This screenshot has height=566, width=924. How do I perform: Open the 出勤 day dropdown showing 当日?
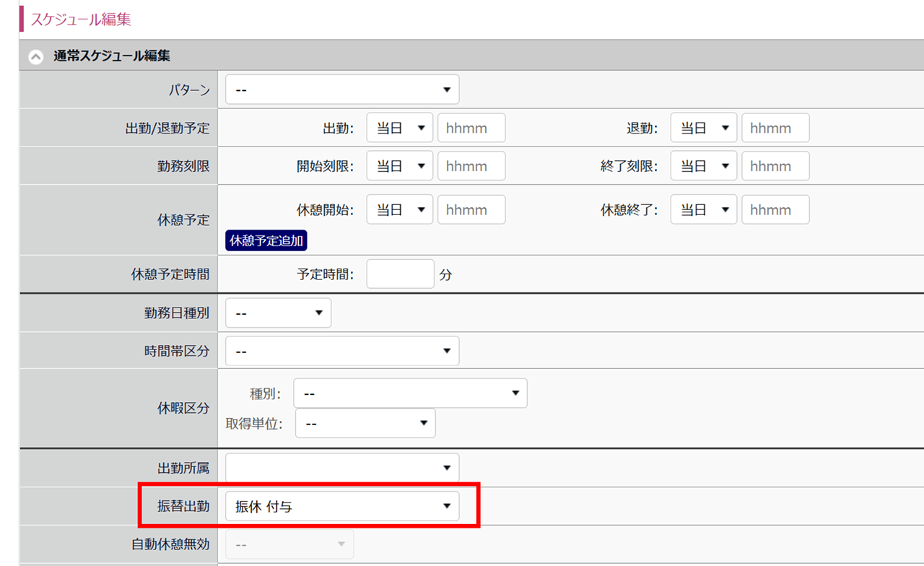point(400,128)
